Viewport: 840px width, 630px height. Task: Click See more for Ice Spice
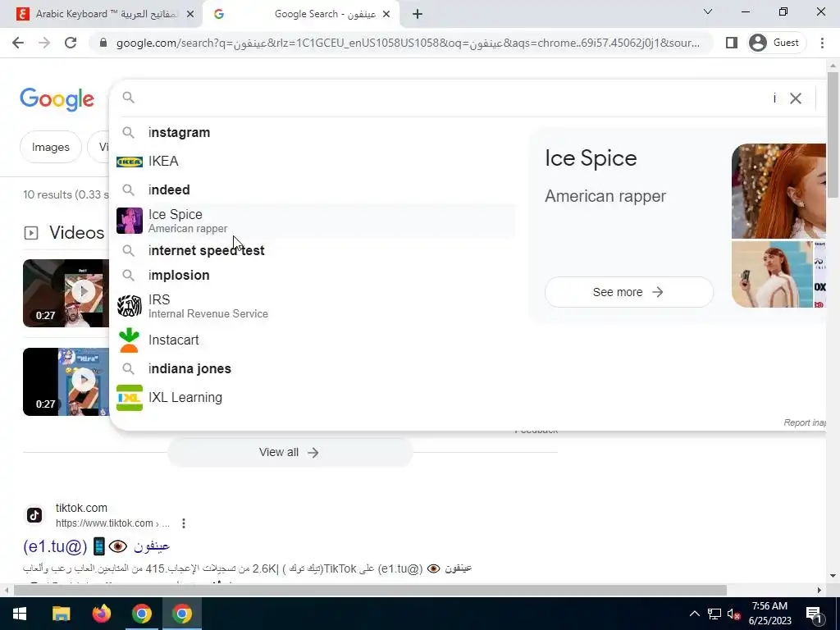628,292
